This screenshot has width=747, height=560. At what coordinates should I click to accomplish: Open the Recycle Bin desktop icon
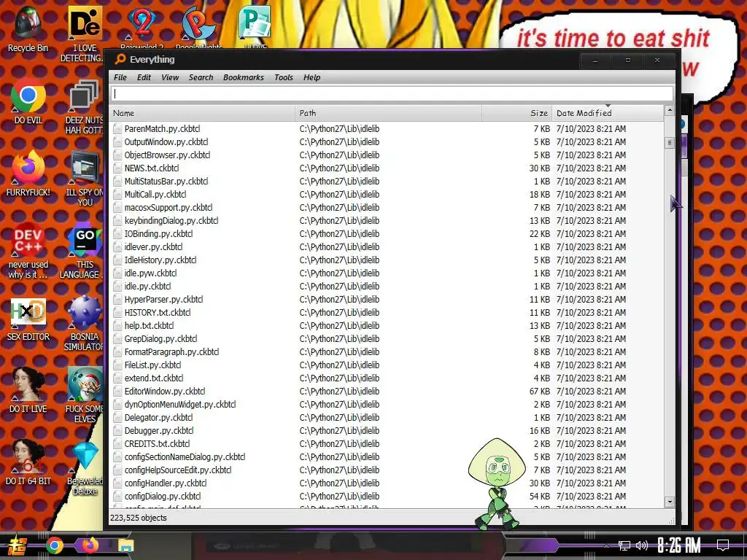pos(28,28)
